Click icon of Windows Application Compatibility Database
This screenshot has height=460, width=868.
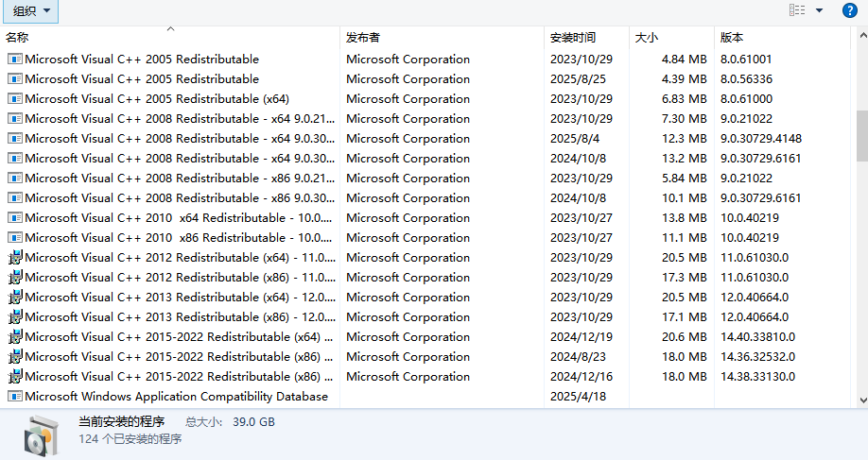point(15,397)
